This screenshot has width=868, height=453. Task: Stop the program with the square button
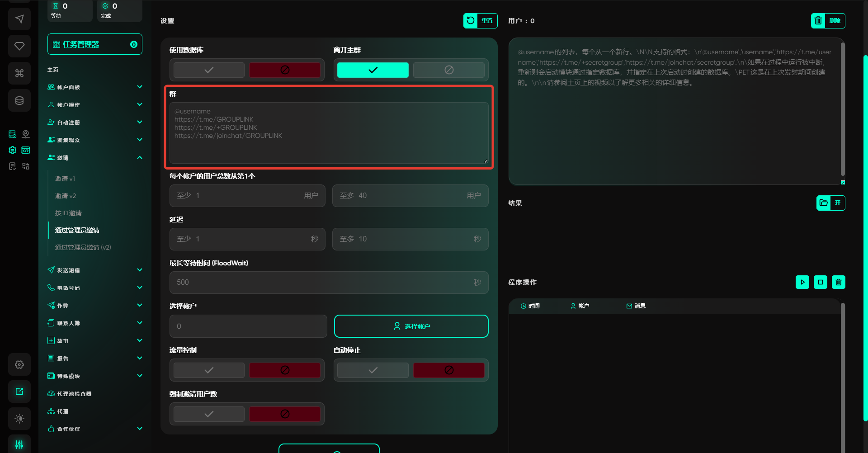(x=820, y=282)
